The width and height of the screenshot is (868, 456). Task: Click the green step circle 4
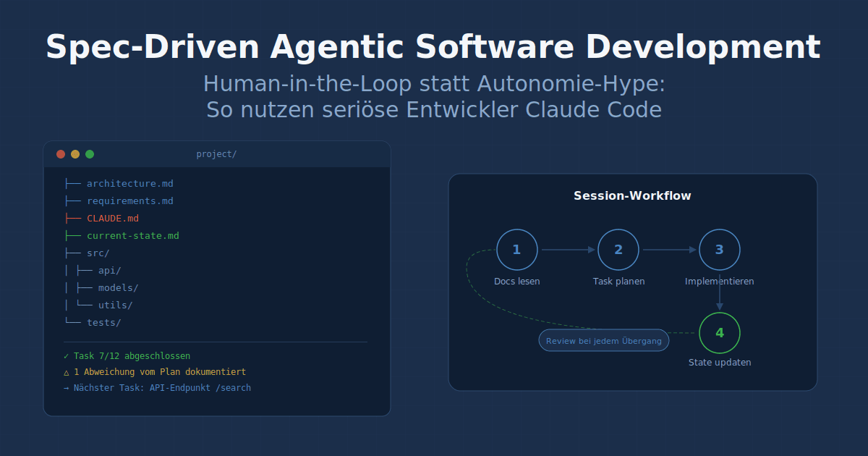720,333
